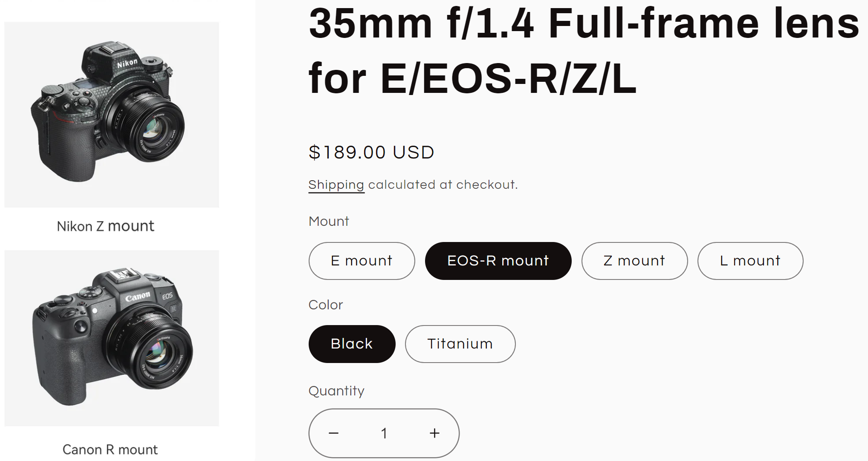Screen dimensions: 868x461
Task: Decrease quantity with the minus icon
Action: (333, 433)
